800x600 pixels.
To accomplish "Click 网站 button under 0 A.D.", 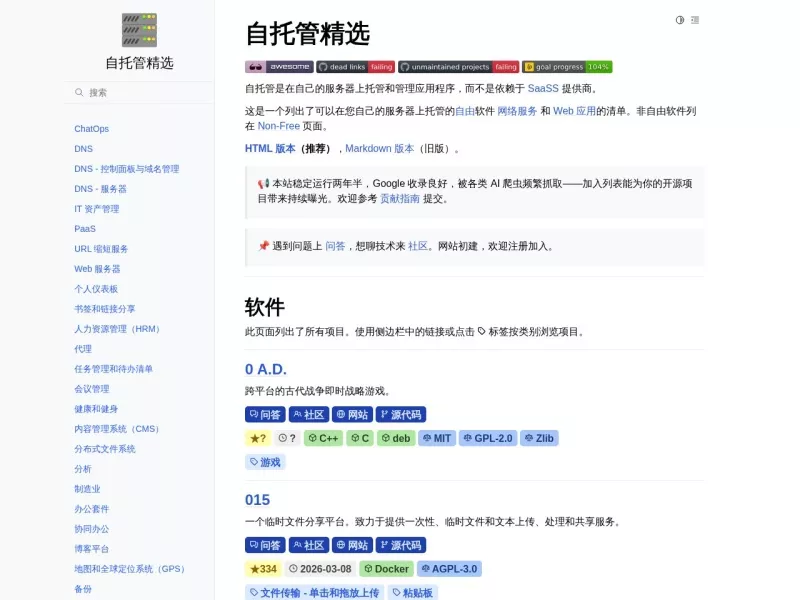I will [353, 415].
